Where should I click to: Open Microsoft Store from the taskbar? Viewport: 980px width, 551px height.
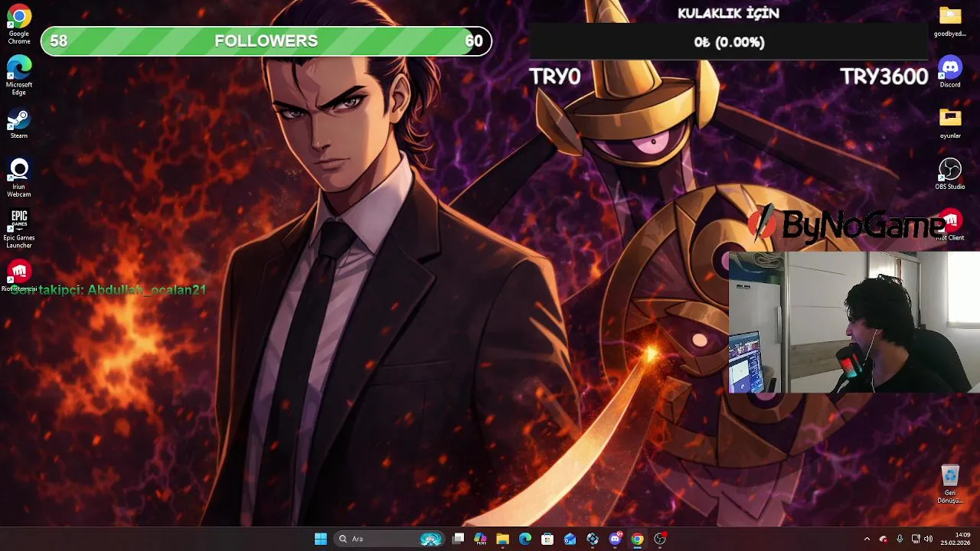tap(547, 539)
